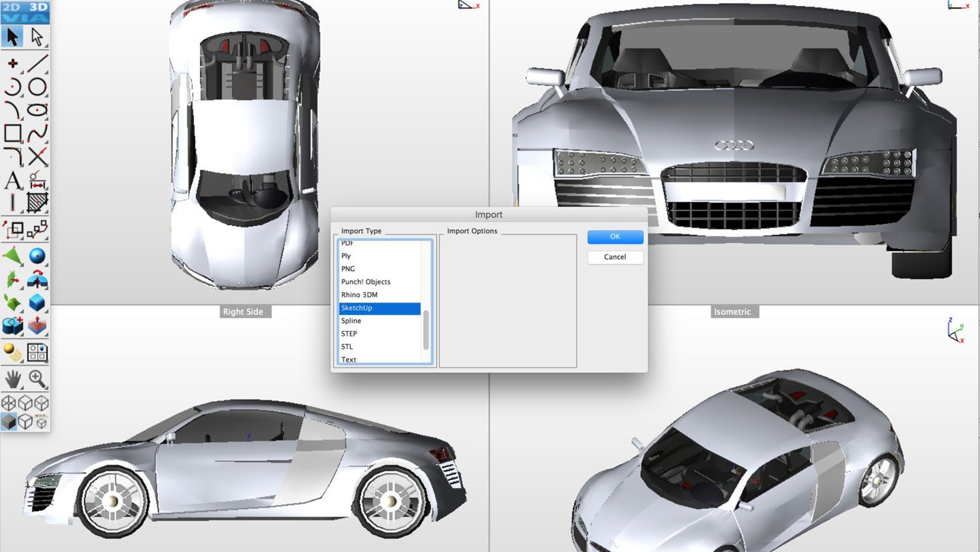
Task: Select the Text tool letter A
Action: pos(12,180)
